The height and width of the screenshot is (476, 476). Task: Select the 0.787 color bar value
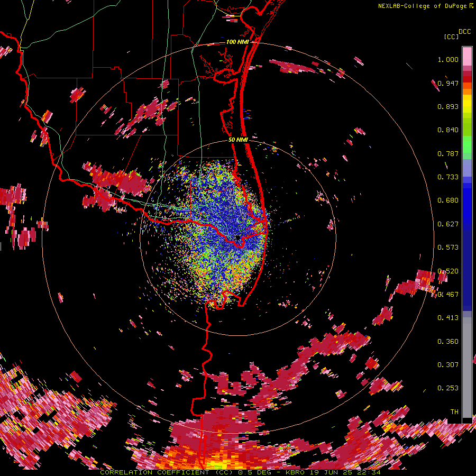click(x=448, y=153)
